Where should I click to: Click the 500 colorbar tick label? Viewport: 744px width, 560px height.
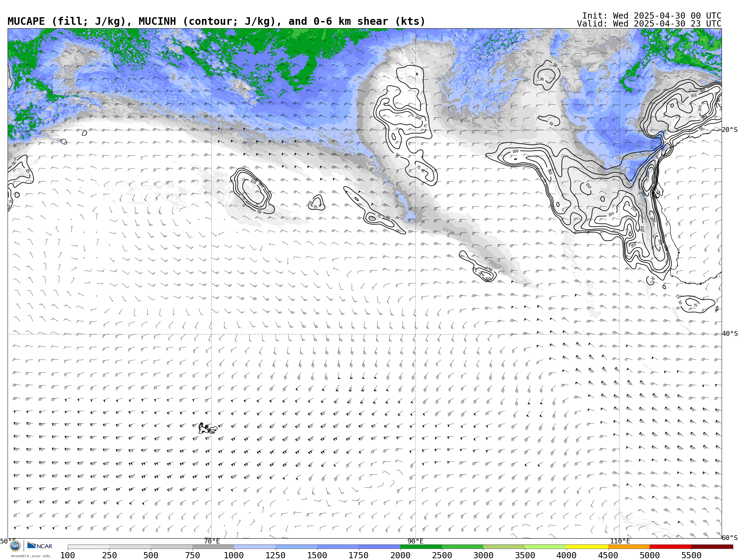click(151, 556)
